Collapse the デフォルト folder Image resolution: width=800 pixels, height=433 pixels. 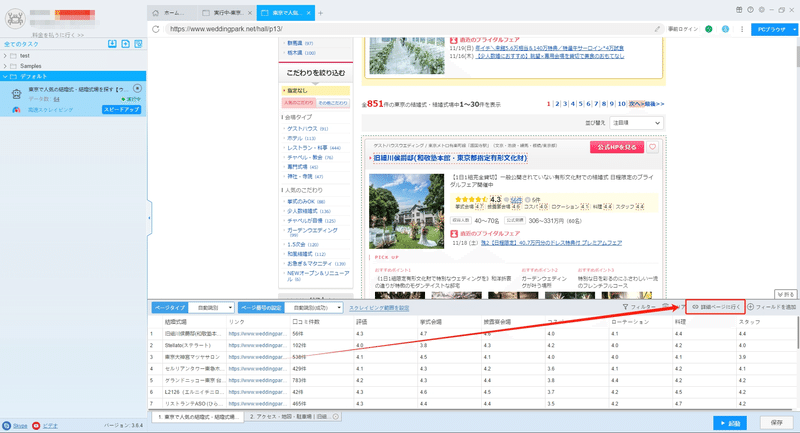(5, 76)
